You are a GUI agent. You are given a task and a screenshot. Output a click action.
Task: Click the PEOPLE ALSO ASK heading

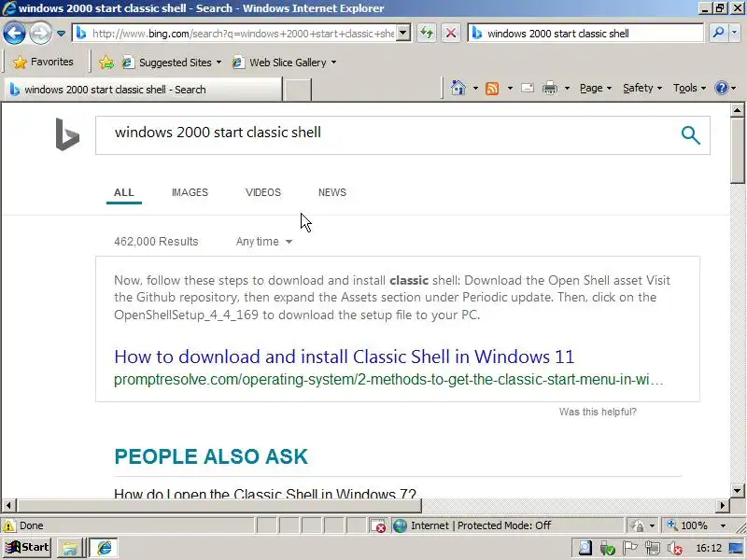pyautogui.click(x=212, y=456)
